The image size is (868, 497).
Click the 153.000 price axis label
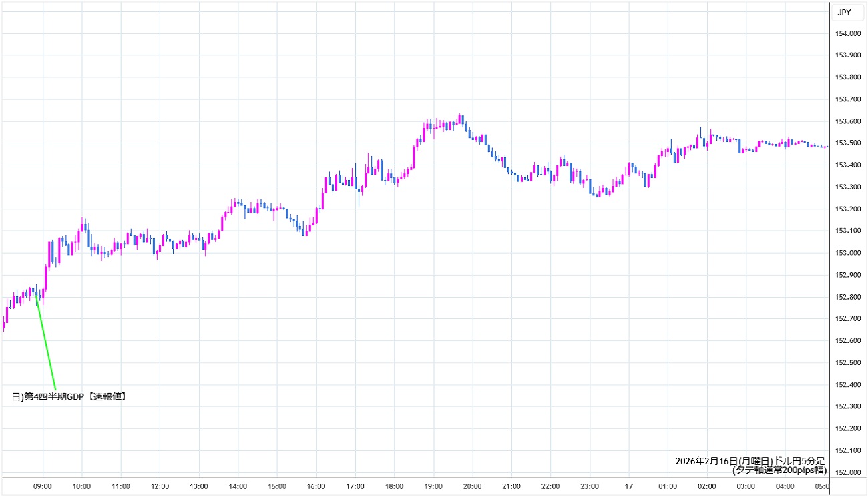[x=849, y=253]
